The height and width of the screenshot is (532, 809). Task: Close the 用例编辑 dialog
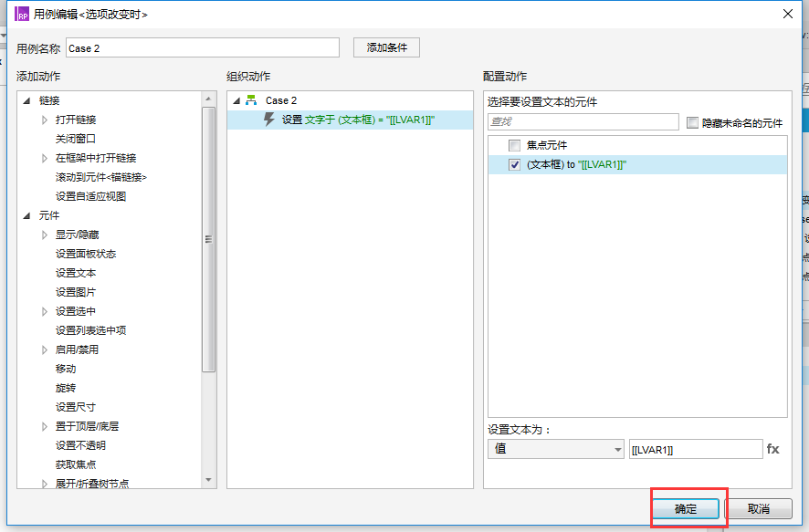tap(788, 14)
